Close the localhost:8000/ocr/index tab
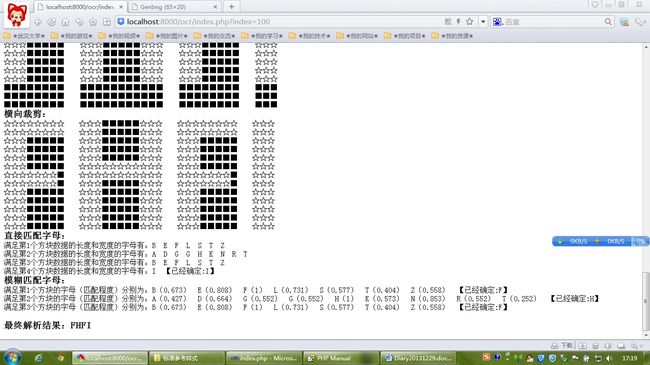Screen dimensions: 650x365 (121, 7)
